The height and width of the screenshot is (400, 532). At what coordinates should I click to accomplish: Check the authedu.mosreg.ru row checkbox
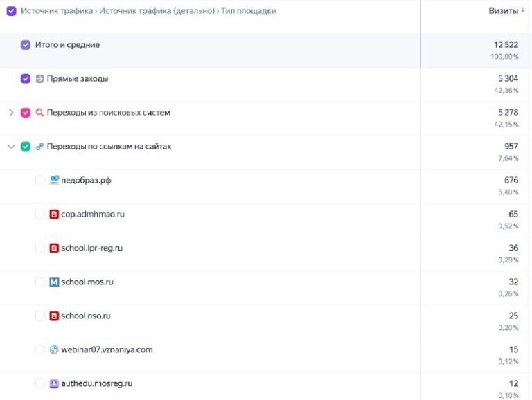tap(39, 383)
